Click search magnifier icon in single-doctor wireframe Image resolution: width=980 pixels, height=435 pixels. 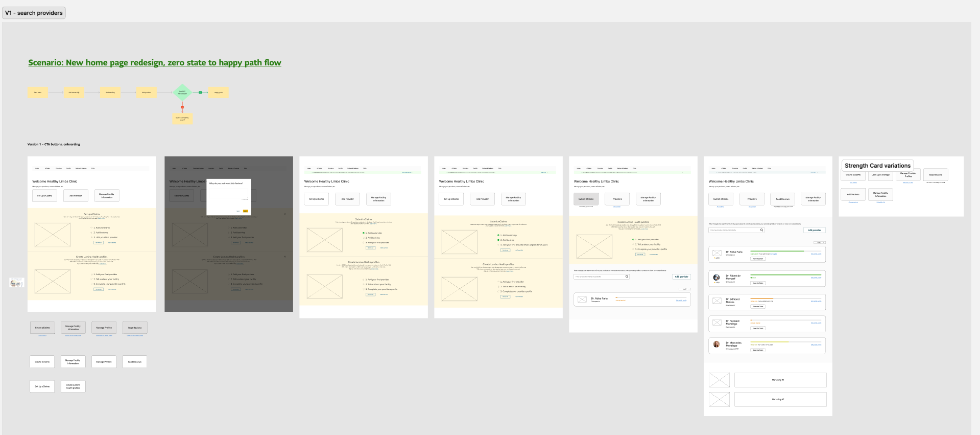click(x=627, y=277)
